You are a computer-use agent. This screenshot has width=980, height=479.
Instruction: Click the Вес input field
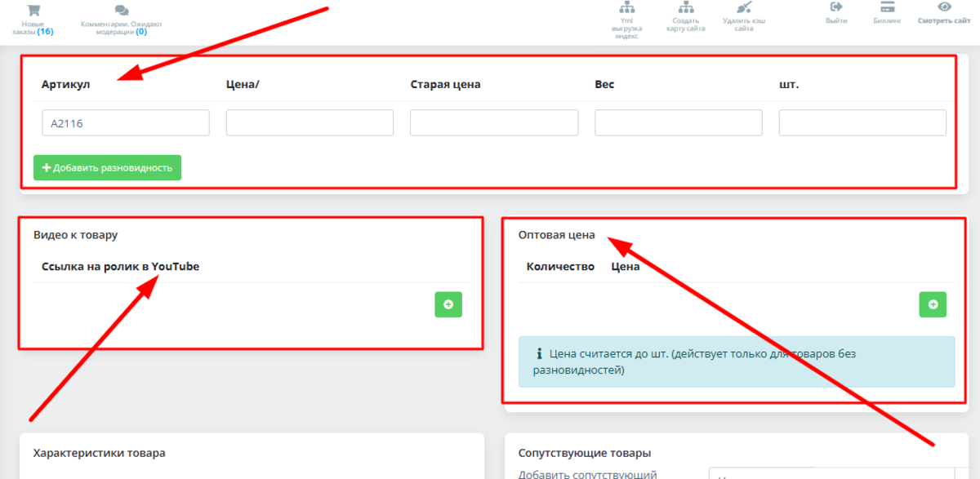point(678,123)
